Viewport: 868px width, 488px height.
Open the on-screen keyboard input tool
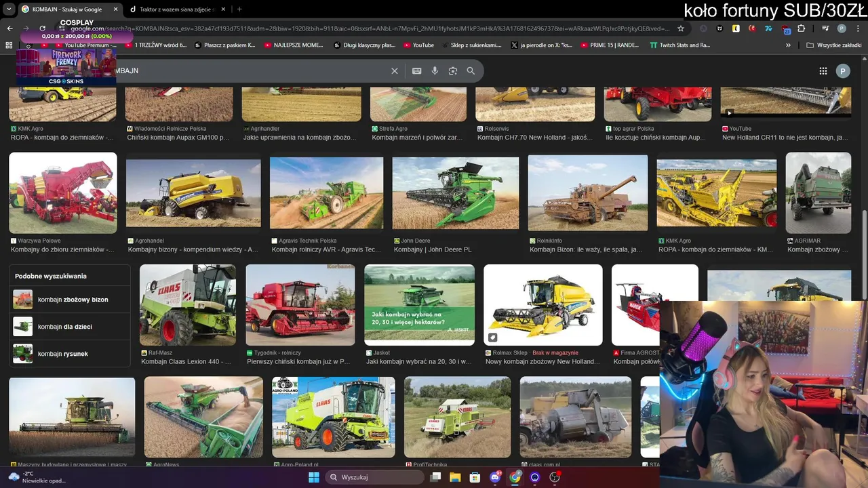[x=417, y=70]
